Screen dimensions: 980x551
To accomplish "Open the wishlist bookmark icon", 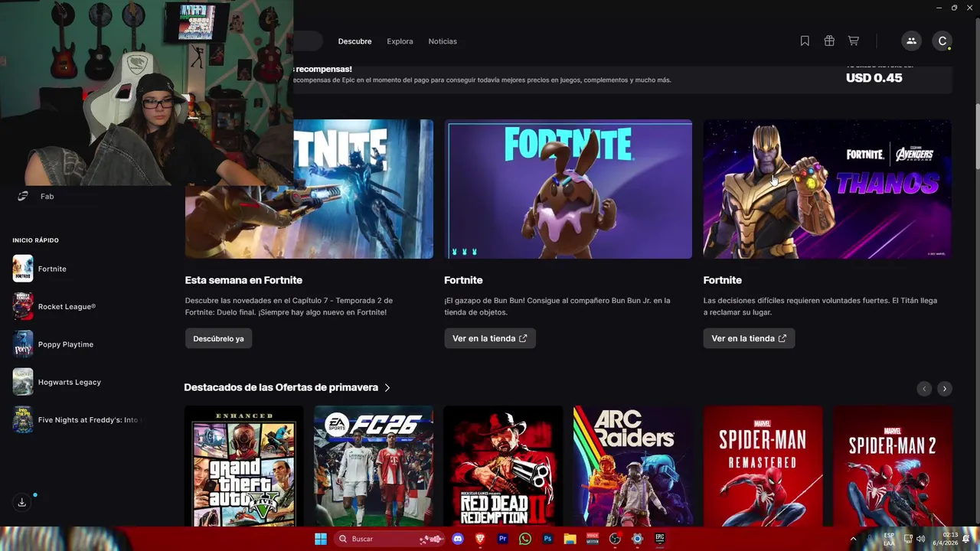I will pyautogui.click(x=805, y=41).
